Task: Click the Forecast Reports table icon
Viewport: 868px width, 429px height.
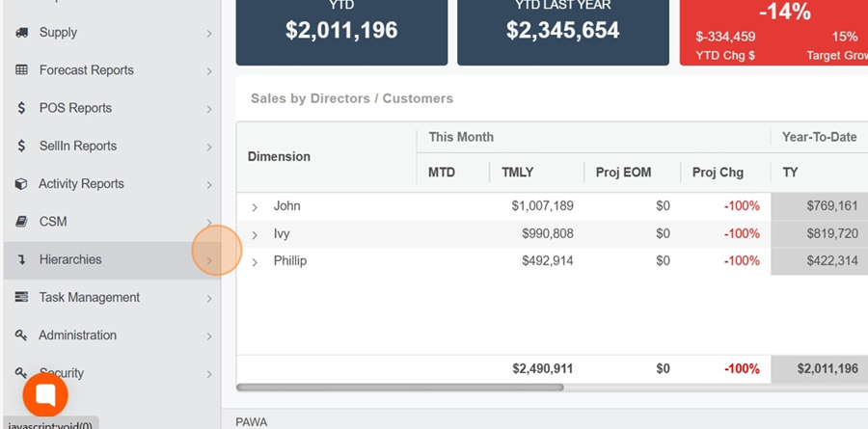Action: coord(21,70)
